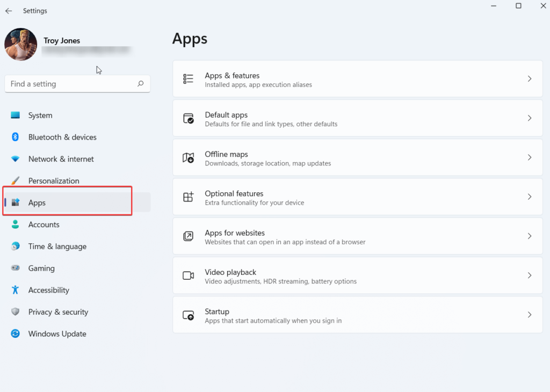Select Accounts in the sidebar
This screenshot has height=392, width=550.
[77, 224]
